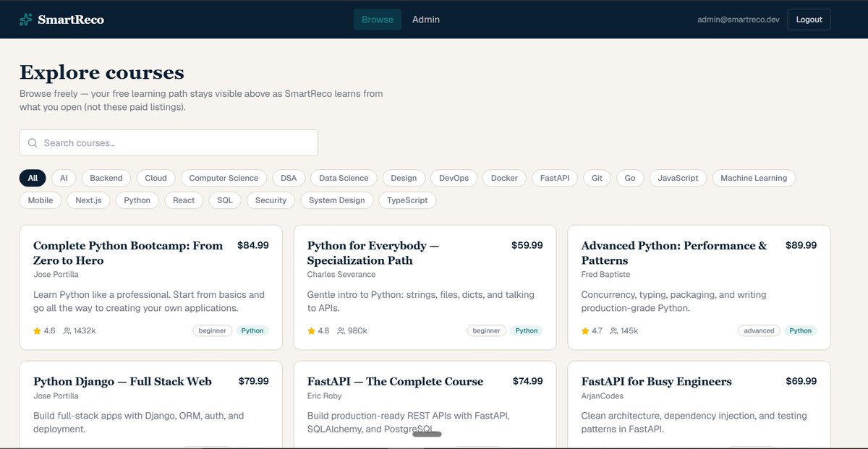The image size is (868, 449).
Task: Click the SmartReco sparkle logo icon
Action: pos(26,20)
